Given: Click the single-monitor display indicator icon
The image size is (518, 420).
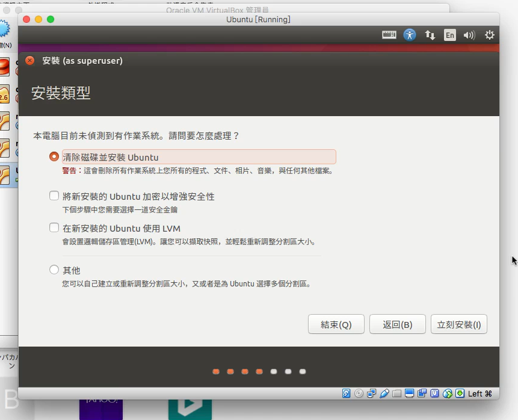Looking at the screenshot, I should (409, 394).
